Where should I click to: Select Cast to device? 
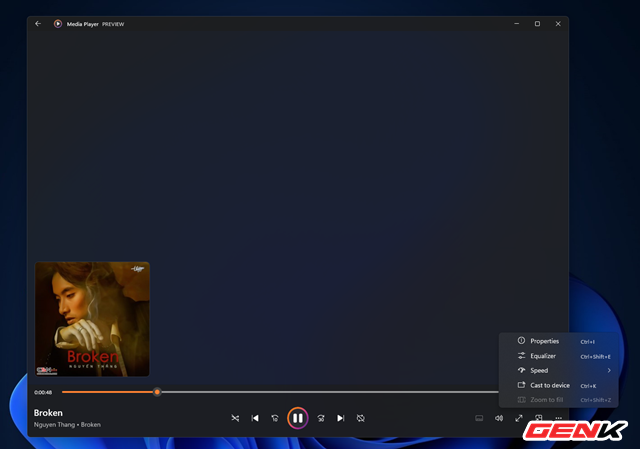pyautogui.click(x=558, y=385)
